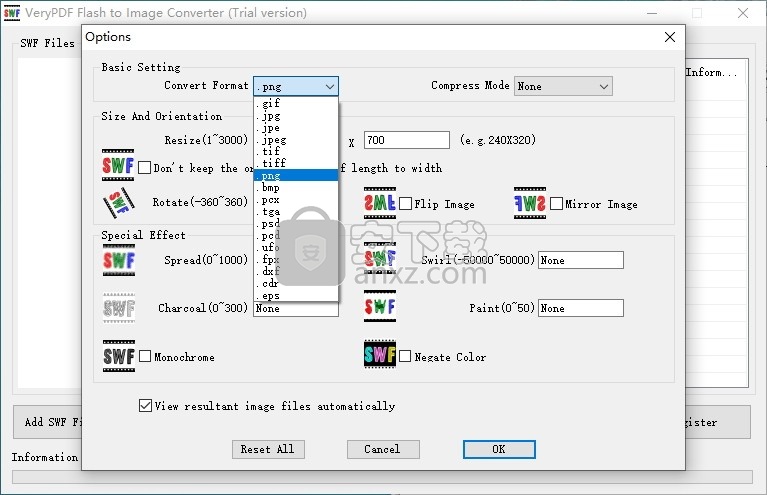Click the resize height field showing 700

click(406, 140)
